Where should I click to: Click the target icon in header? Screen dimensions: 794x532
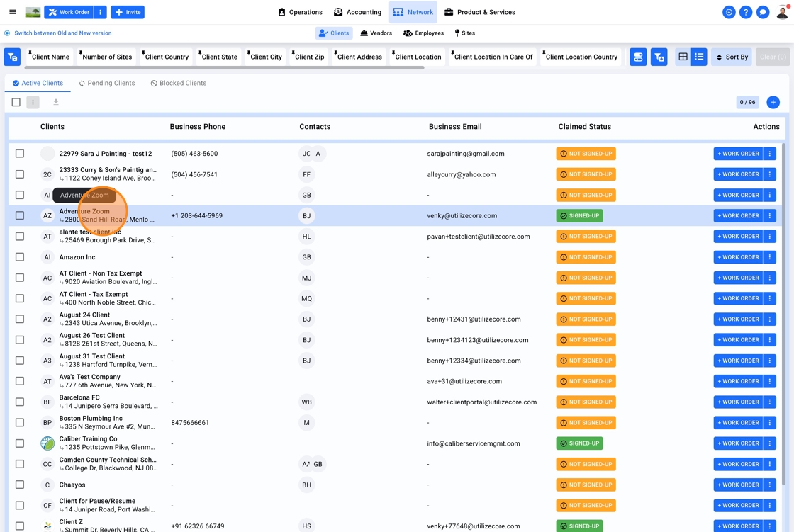[x=729, y=12]
